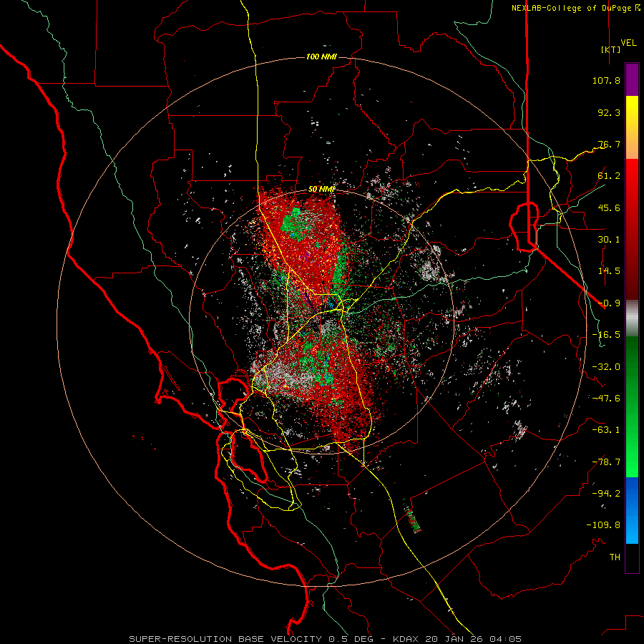This screenshot has height=644, width=644.
Task: Pick the purple segment of the velocity scale
Action: pos(632,79)
